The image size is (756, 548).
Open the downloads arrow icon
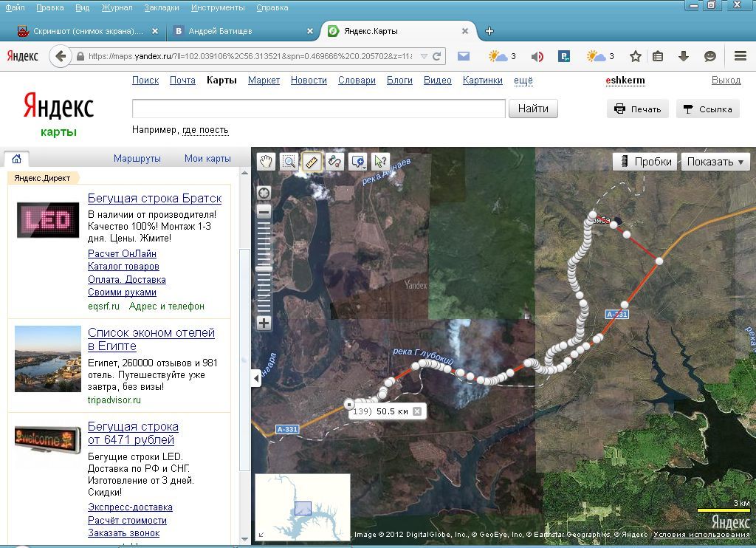click(x=683, y=56)
